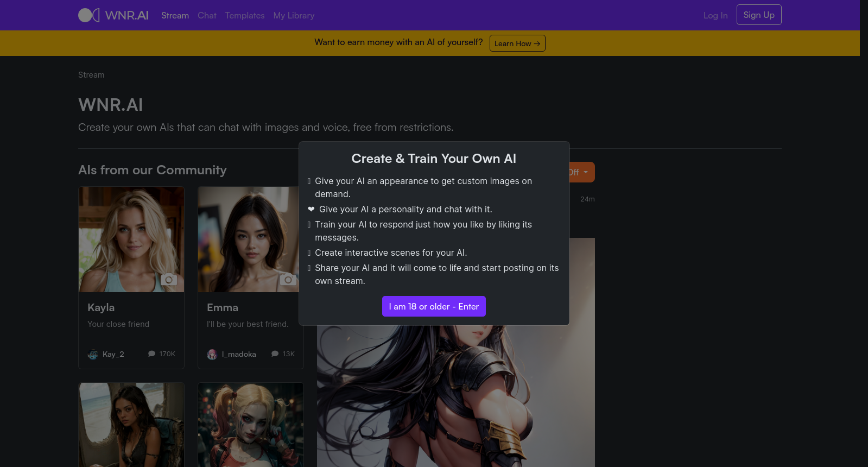
Task: Open the dark-haired woman by airplane window thumbnail
Action: tap(131, 425)
